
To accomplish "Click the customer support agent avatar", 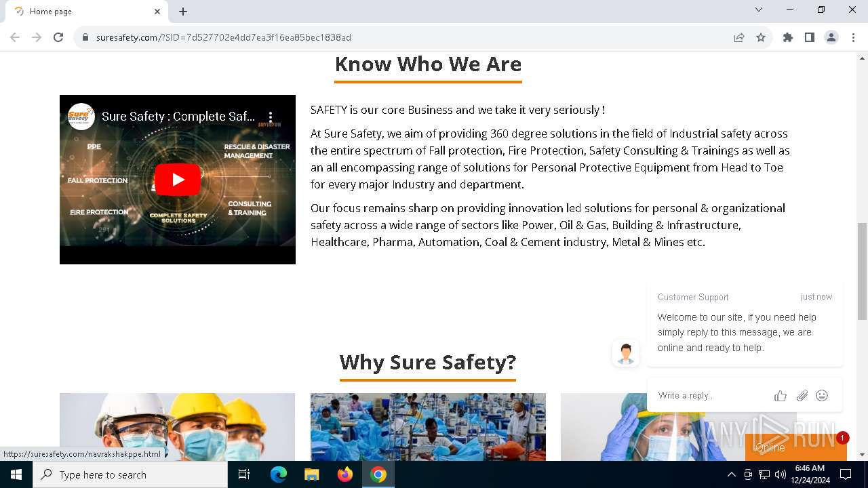I will [626, 354].
